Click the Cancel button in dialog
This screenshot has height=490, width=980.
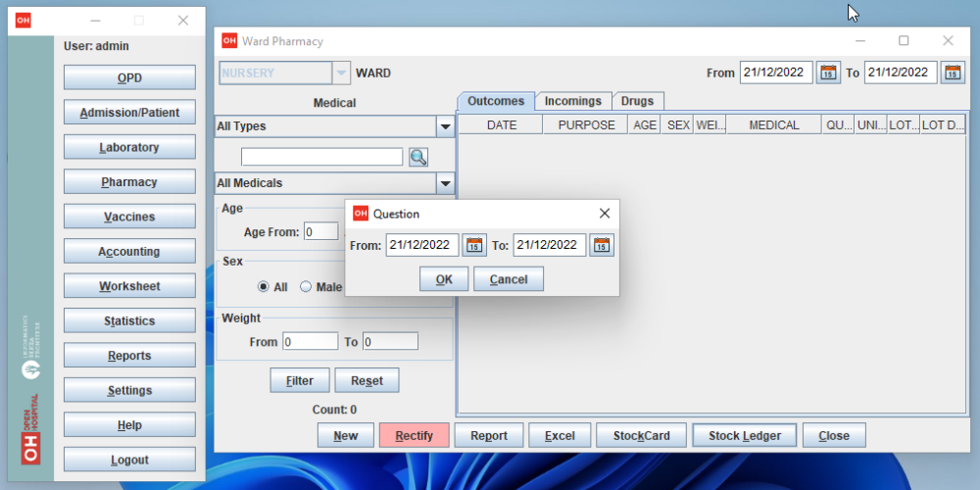508,279
